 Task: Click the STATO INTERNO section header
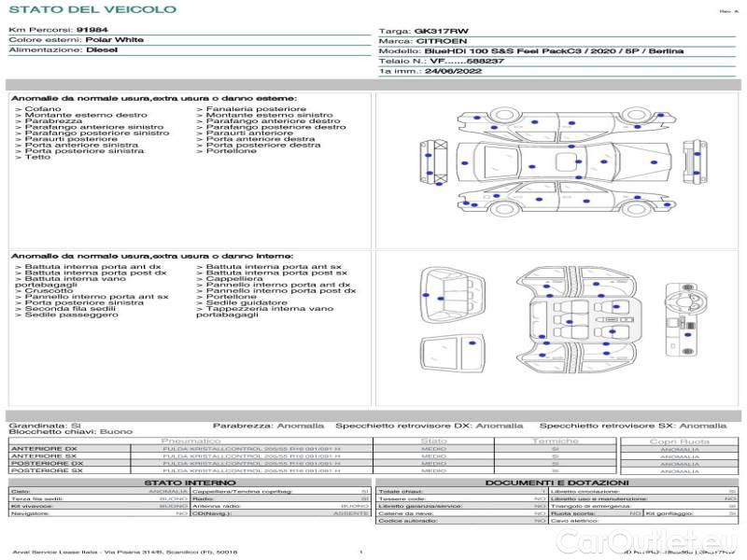190,483
